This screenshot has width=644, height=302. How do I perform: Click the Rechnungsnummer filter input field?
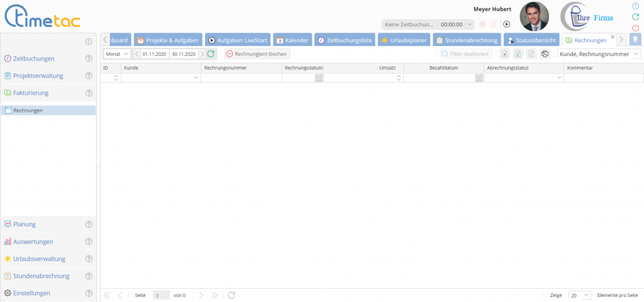(x=241, y=78)
